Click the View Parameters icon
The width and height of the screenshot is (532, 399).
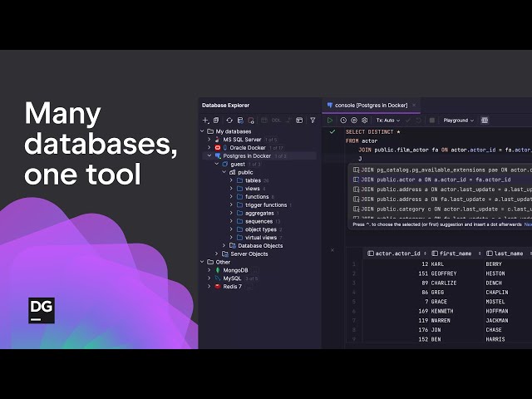(x=354, y=121)
